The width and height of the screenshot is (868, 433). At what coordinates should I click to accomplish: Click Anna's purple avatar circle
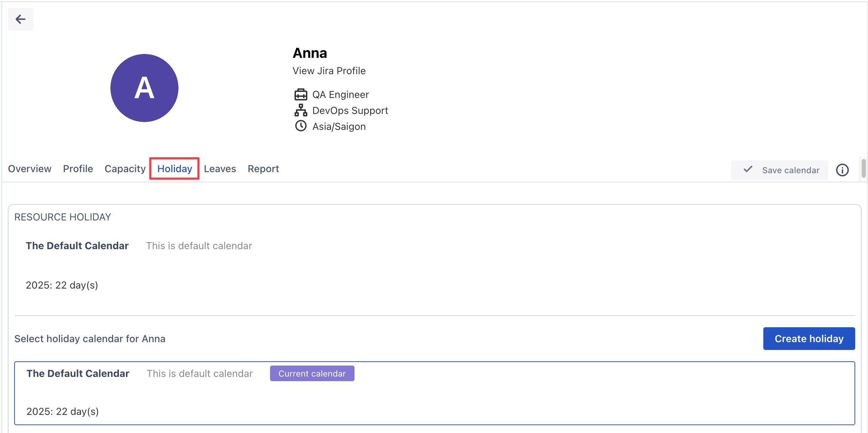[x=144, y=88]
